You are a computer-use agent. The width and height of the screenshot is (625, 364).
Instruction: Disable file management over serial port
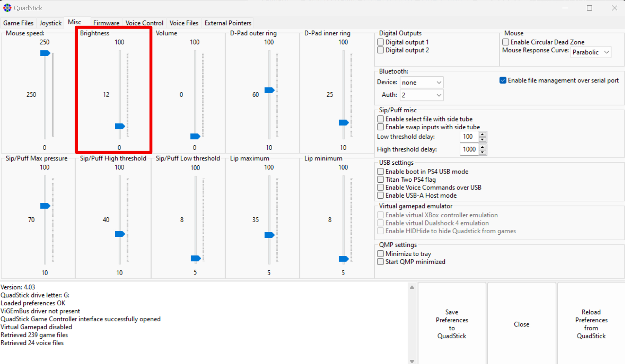(503, 81)
